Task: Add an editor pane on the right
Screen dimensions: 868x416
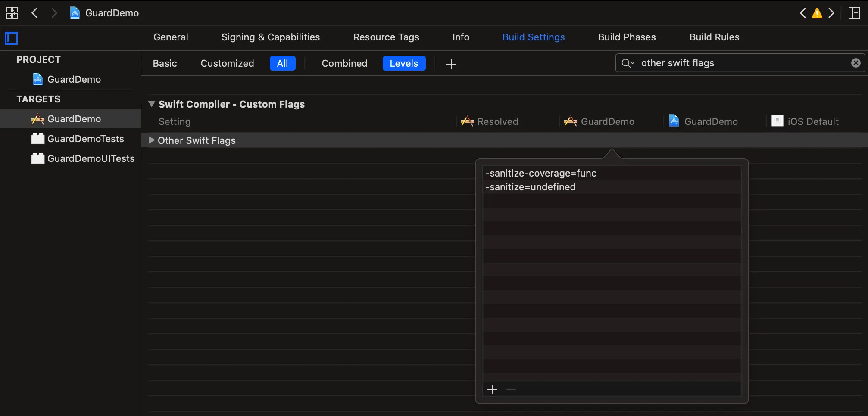Action: pyautogui.click(x=854, y=13)
